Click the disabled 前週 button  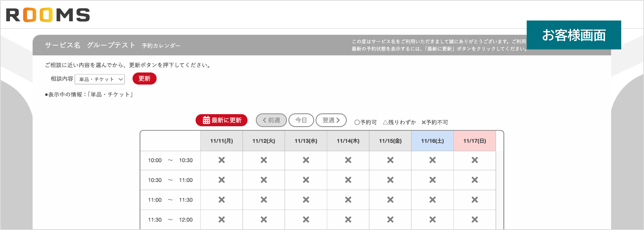(x=271, y=120)
